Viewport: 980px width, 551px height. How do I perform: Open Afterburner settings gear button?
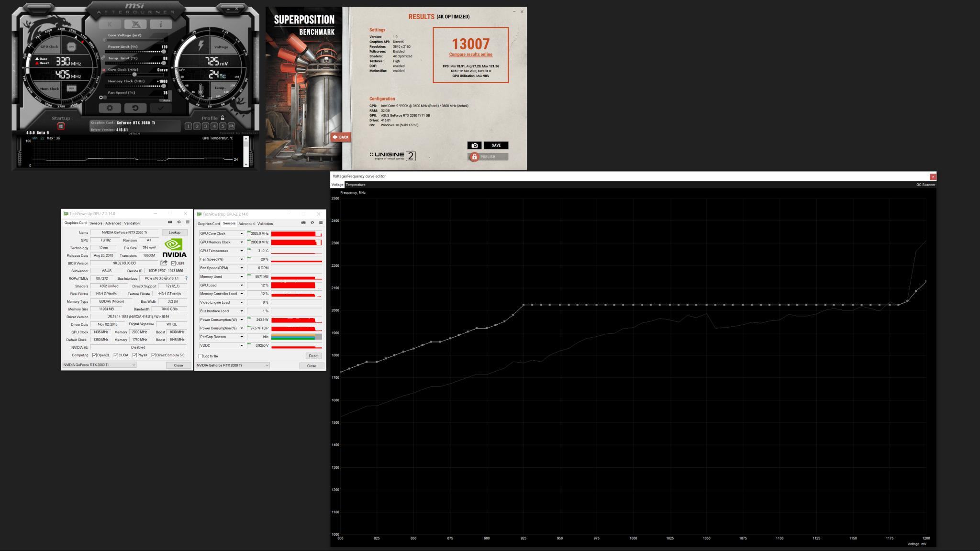[x=110, y=108]
